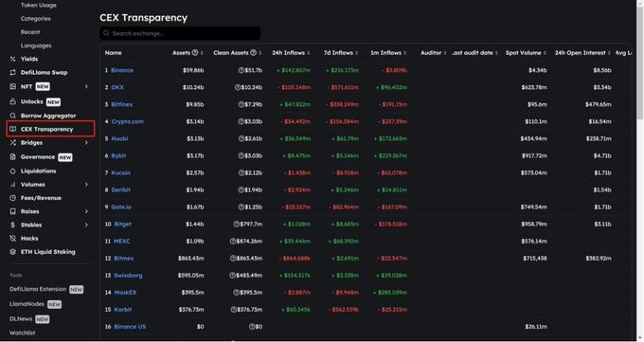Image resolution: width=644 pixels, height=342 pixels.
Task: Click the Borrow Aggregator magnifier icon
Action: (x=12, y=116)
